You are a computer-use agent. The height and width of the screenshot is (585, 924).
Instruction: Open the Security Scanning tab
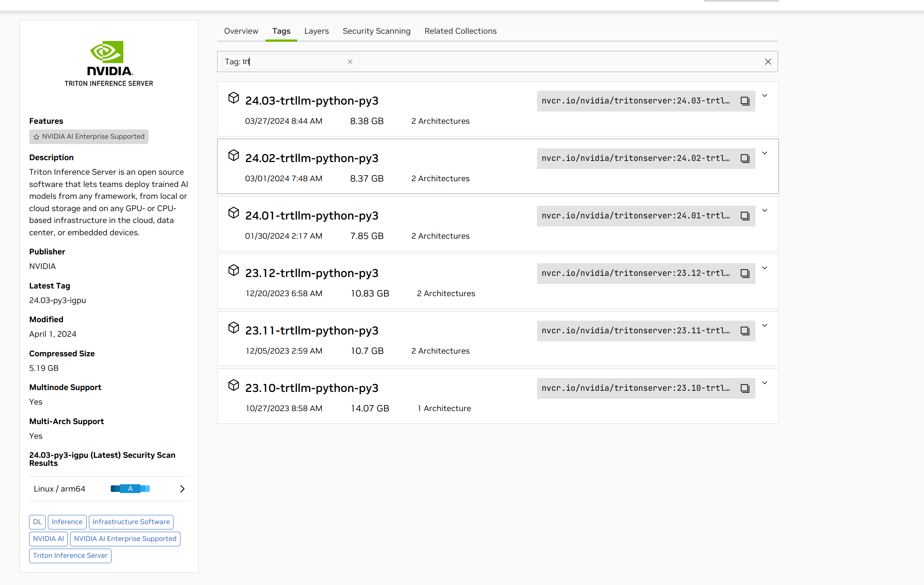point(376,31)
